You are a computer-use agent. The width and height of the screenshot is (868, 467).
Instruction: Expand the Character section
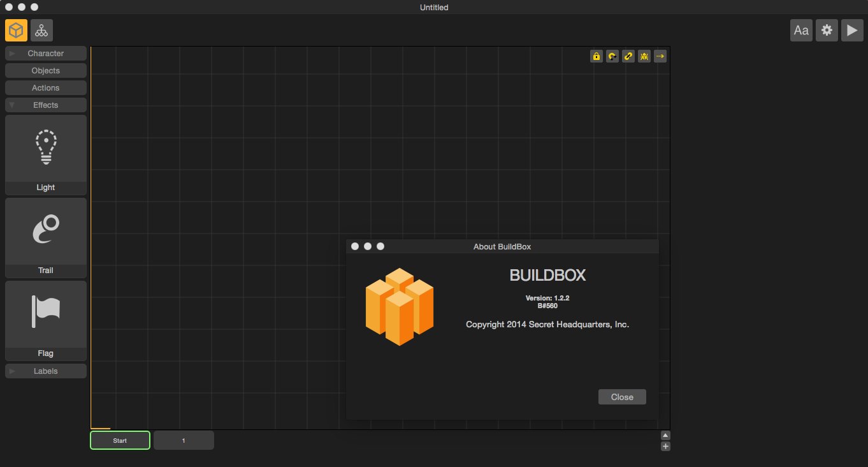pyautogui.click(x=46, y=54)
